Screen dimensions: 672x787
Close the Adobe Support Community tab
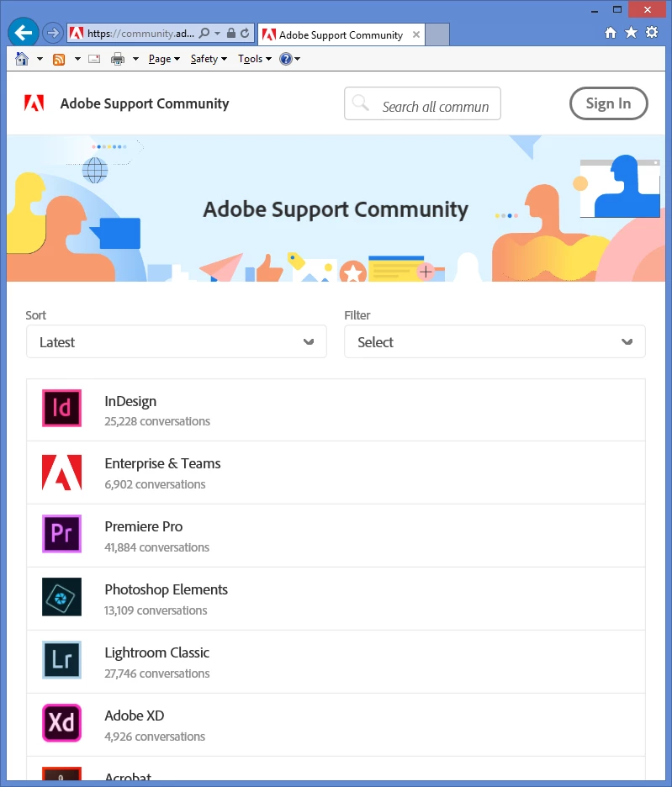(415, 34)
